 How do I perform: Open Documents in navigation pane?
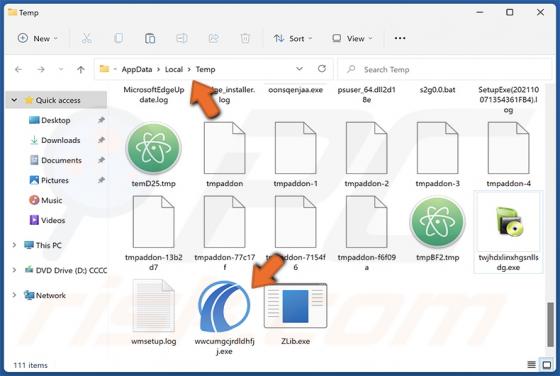pos(61,160)
